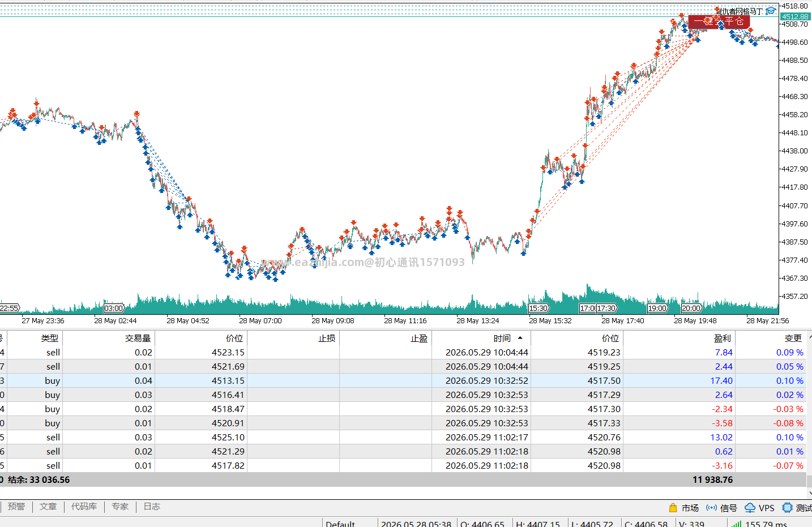The image size is (812, 527).
Task: Open the 日志 journal tab
Action: [152, 507]
